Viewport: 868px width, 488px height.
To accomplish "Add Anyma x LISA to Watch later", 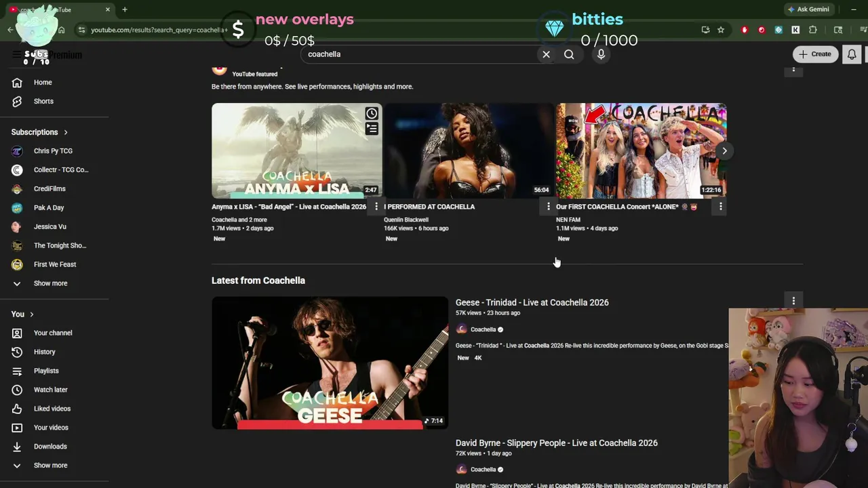I will [372, 113].
